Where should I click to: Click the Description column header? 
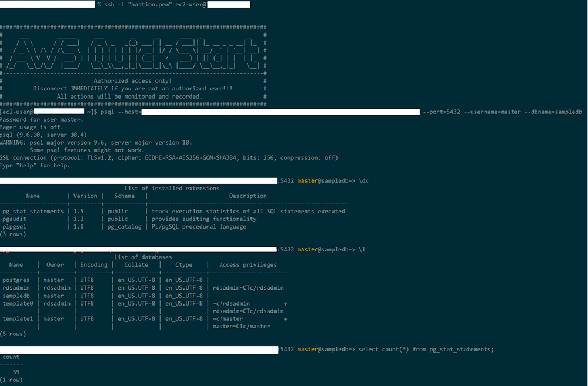tap(248, 196)
